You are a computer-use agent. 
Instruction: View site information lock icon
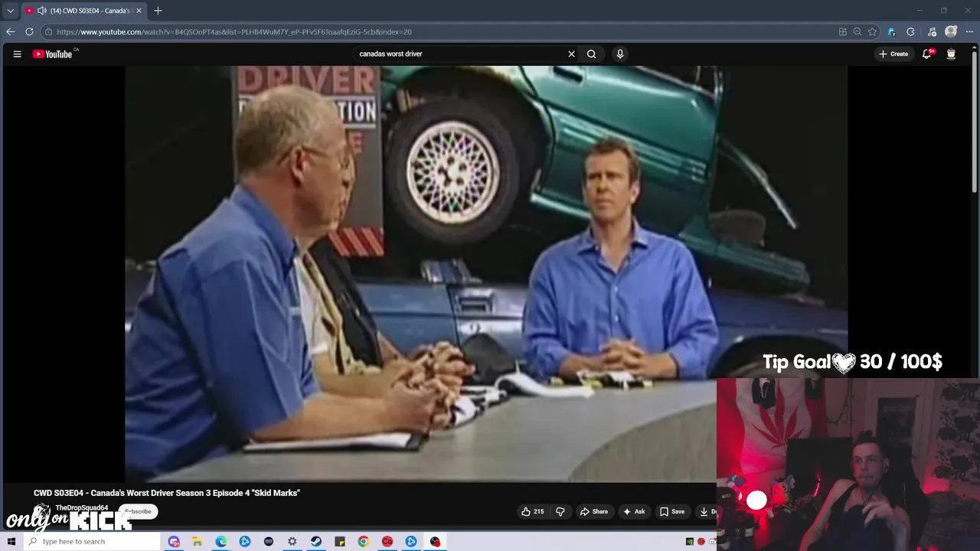[48, 32]
